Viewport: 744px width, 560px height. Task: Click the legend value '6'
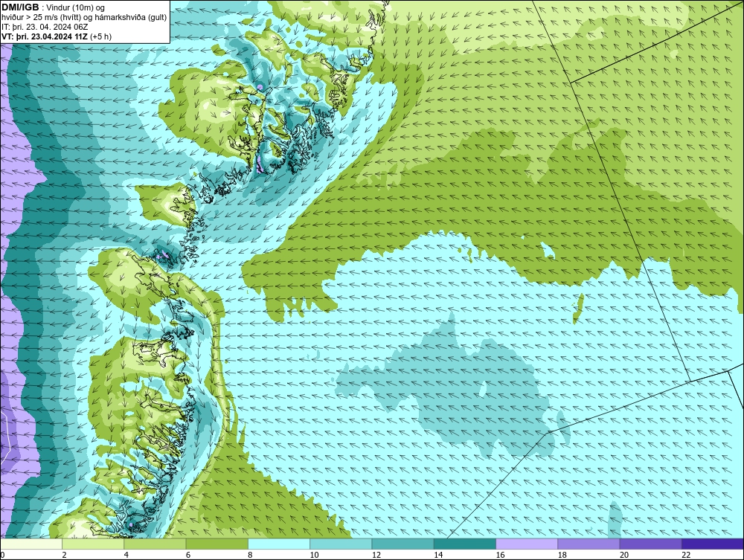point(188,555)
